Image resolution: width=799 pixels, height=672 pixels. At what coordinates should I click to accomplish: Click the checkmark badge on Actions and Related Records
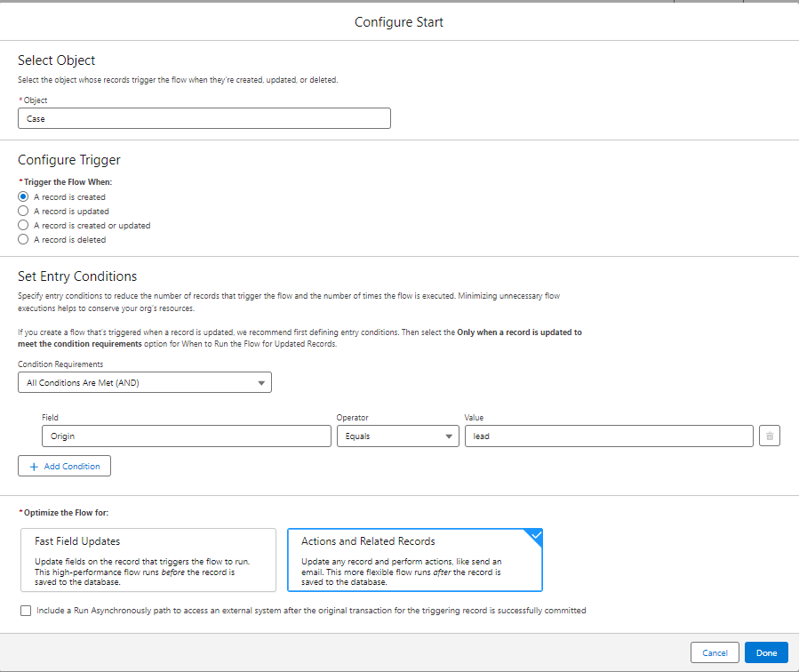click(534, 536)
